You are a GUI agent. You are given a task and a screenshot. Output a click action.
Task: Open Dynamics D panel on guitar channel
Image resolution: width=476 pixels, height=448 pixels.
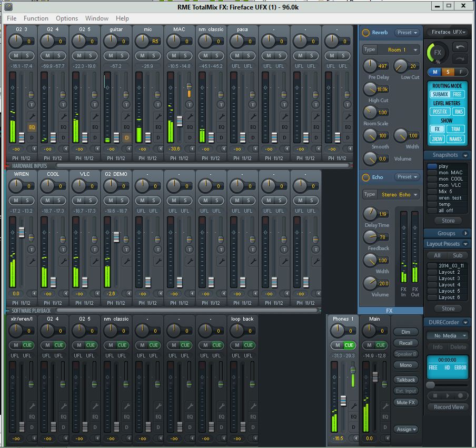coord(126,138)
